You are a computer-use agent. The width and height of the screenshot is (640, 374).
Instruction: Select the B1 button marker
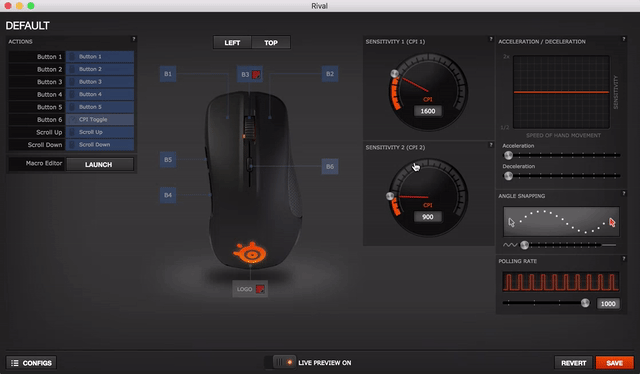[168, 74]
